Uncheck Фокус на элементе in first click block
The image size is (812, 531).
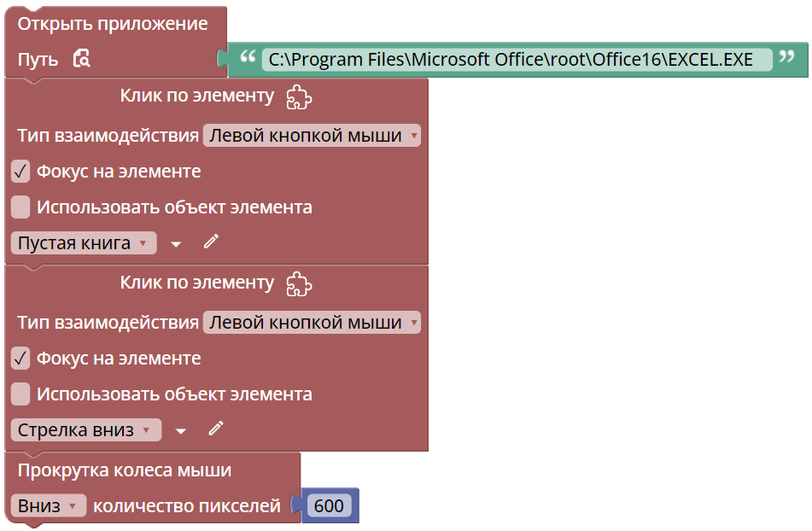click(x=21, y=171)
